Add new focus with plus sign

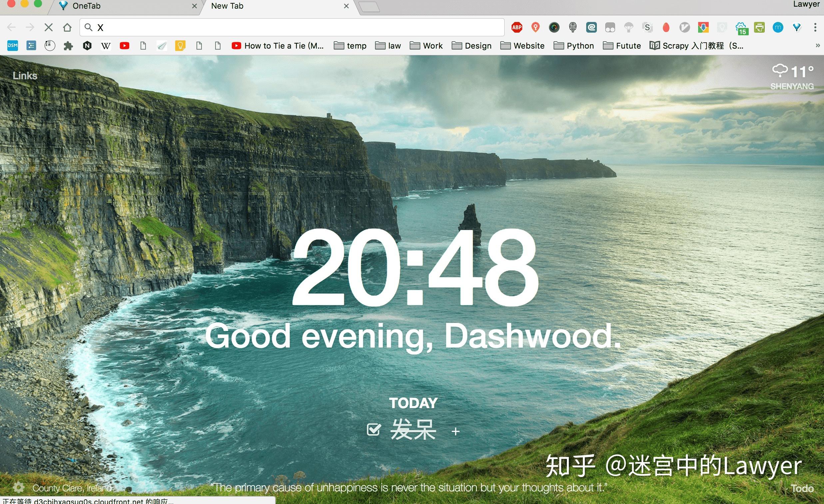coord(455,431)
